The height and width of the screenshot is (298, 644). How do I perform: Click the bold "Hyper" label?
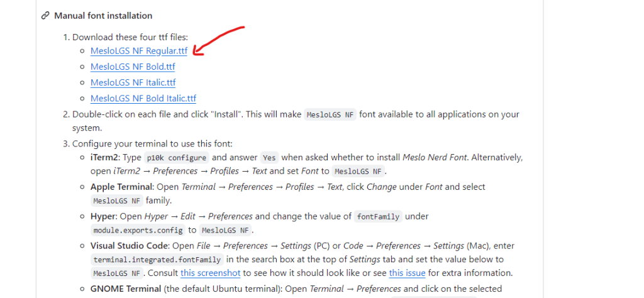[x=103, y=216]
